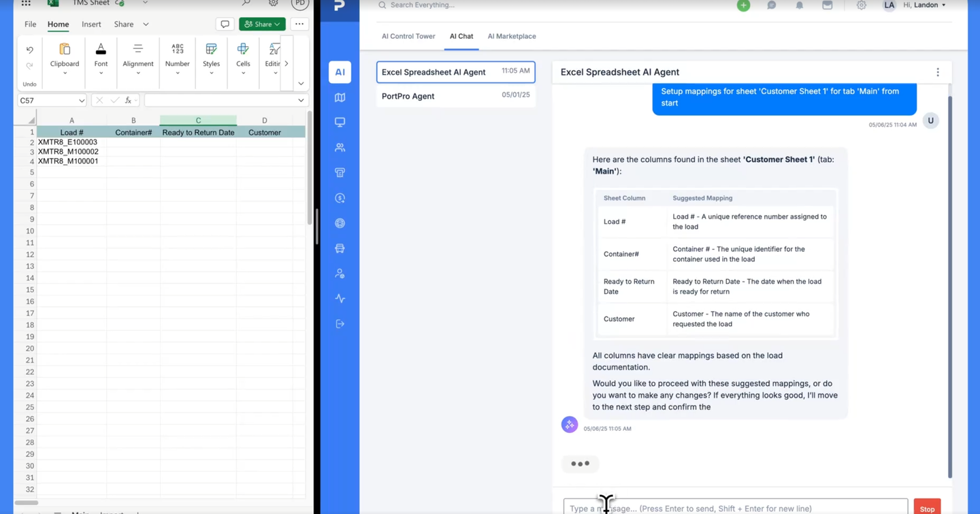
Task: Collapse the Excel ribbon with the chevron
Action: pyautogui.click(x=301, y=84)
